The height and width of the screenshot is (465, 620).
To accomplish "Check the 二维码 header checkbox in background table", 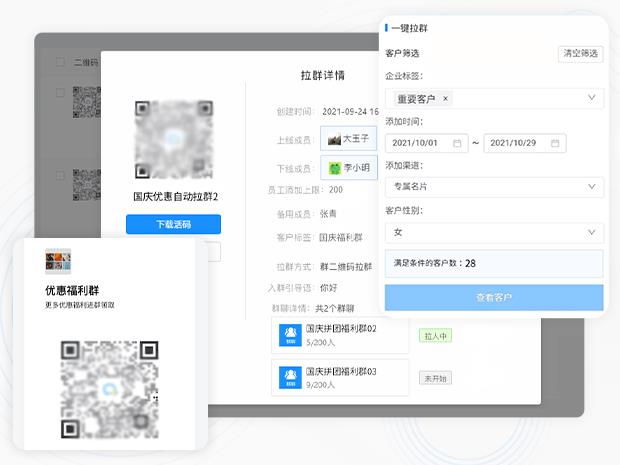I will point(60,62).
